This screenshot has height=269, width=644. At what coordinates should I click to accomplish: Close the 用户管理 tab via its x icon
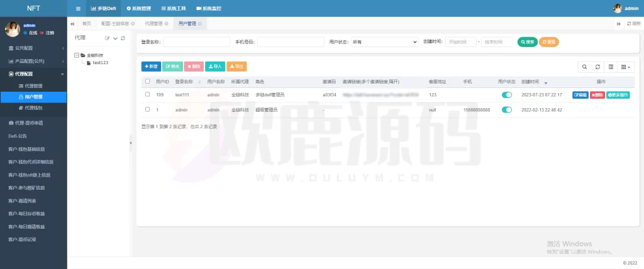coord(200,24)
